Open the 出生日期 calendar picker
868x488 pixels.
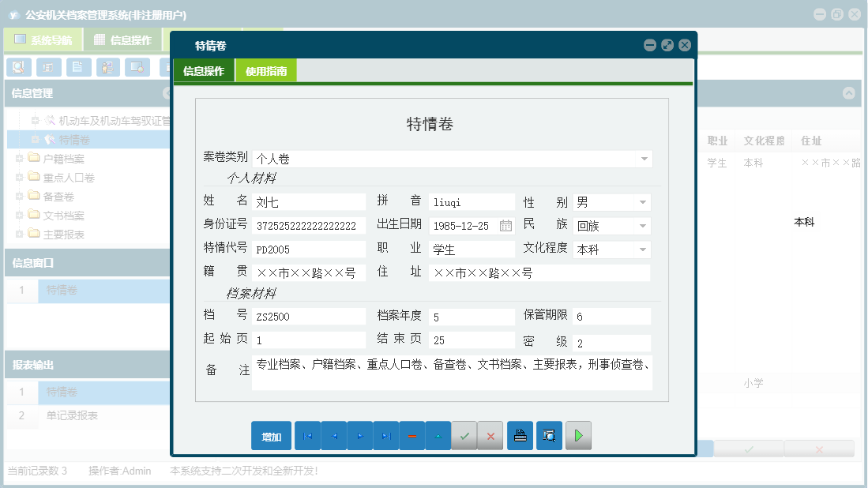point(505,225)
